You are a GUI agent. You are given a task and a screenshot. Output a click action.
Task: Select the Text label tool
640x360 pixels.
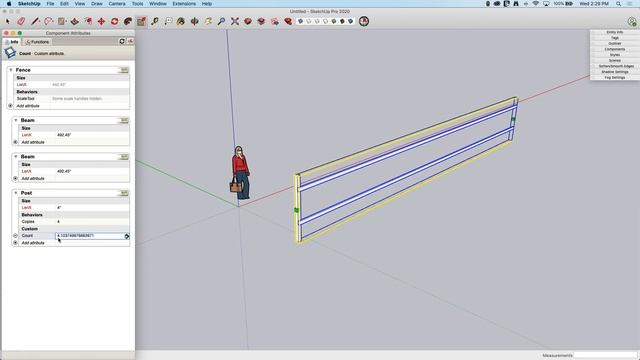(168, 21)
